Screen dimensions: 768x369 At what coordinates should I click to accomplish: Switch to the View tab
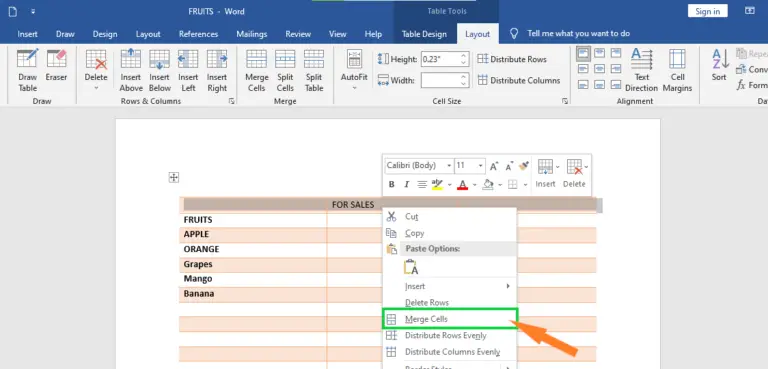tap(337, 34)
